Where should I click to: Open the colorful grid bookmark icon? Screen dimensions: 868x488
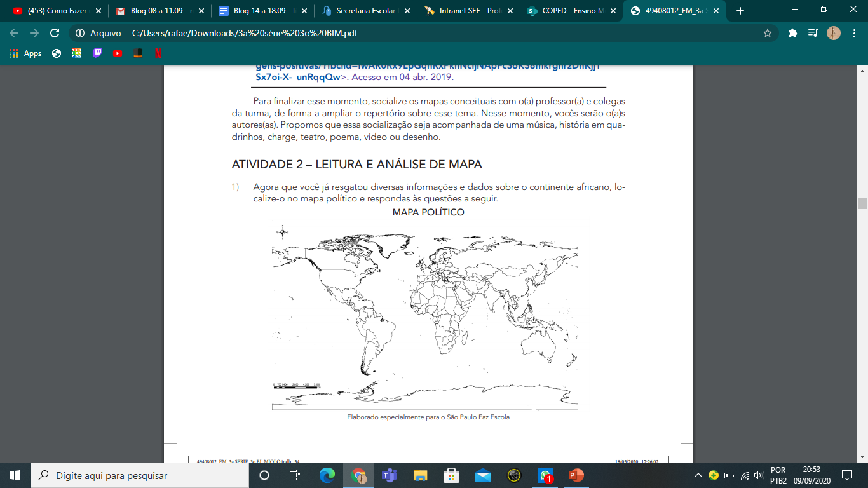(76, 53)
